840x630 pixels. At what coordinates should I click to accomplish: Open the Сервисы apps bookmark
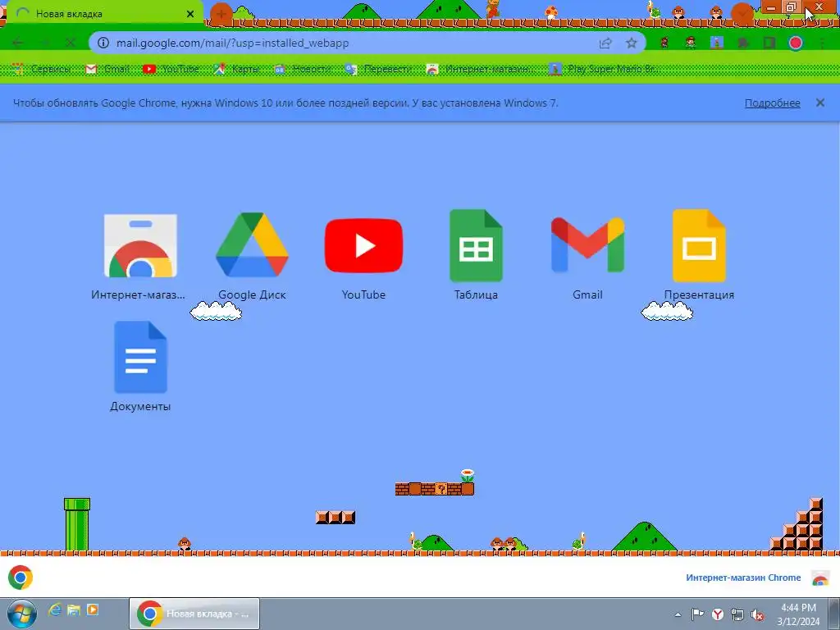click(42, 69)
